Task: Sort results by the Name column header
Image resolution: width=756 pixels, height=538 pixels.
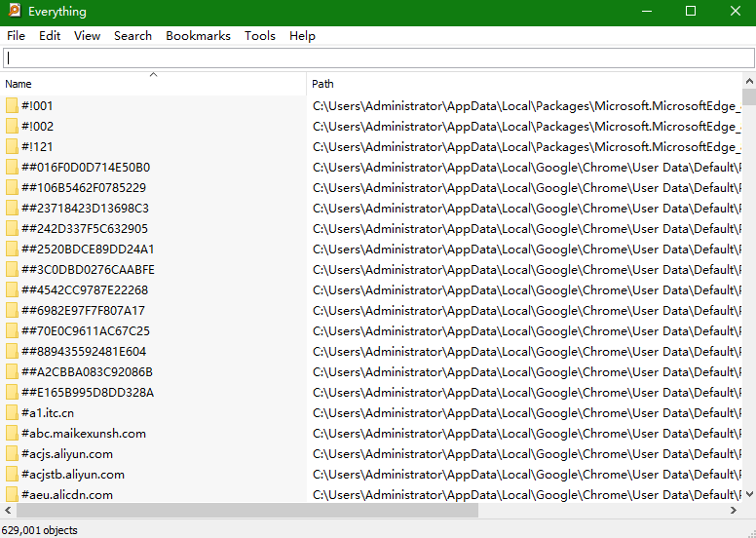Action: coord(153,84)
